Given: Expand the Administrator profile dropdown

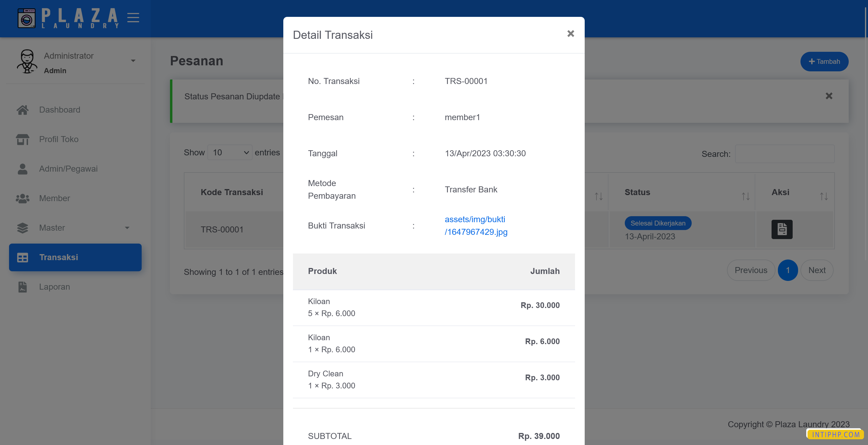Looking at the screenshot, I should [133, 61].
